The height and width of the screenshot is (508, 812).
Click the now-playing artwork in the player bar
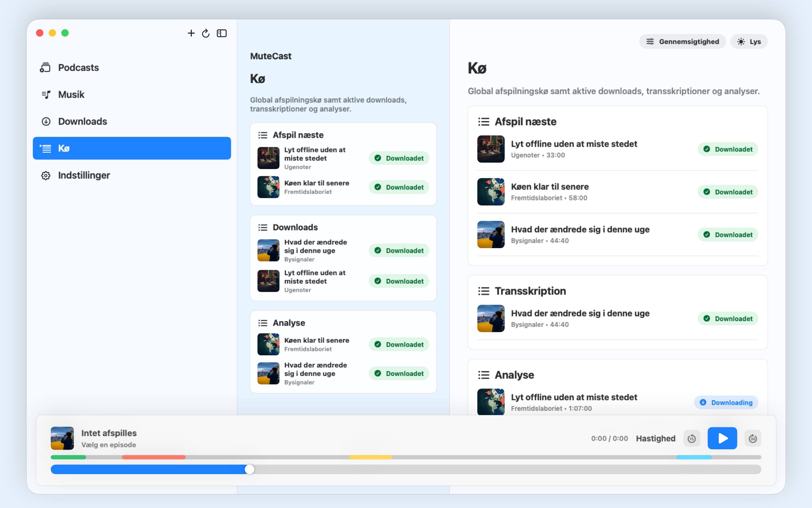point(62,438)
